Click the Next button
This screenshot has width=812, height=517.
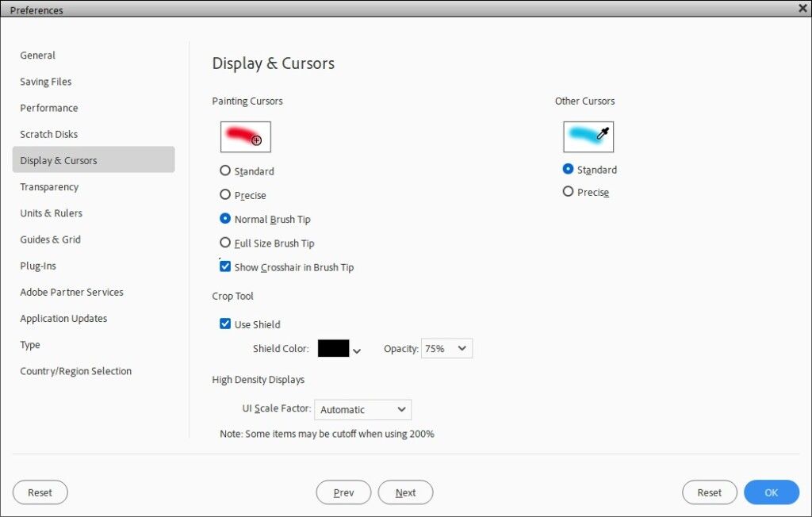pos(405,492)
